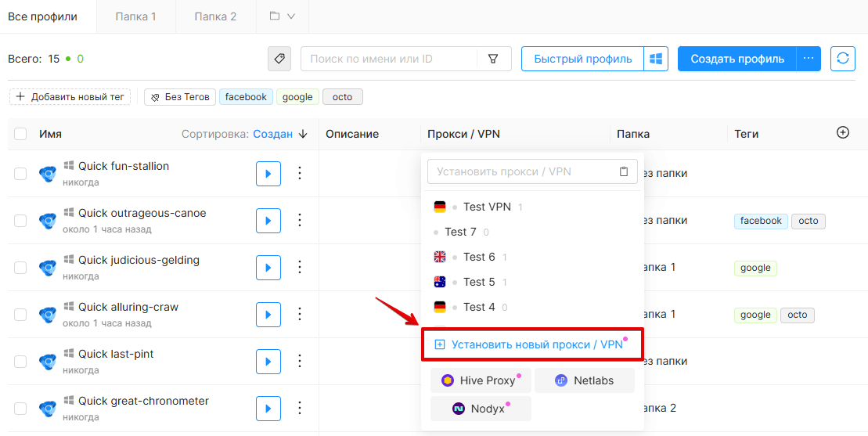The image size is (868, 436).
Task: Check the Quick alluring-craw row checkbox
Action: point(20,315)
